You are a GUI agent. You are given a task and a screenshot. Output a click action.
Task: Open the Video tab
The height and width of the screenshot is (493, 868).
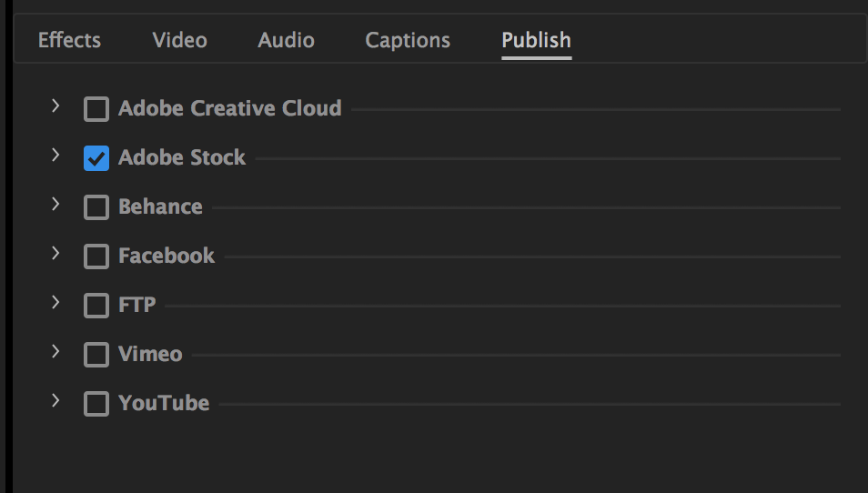(x=179, y=41)
